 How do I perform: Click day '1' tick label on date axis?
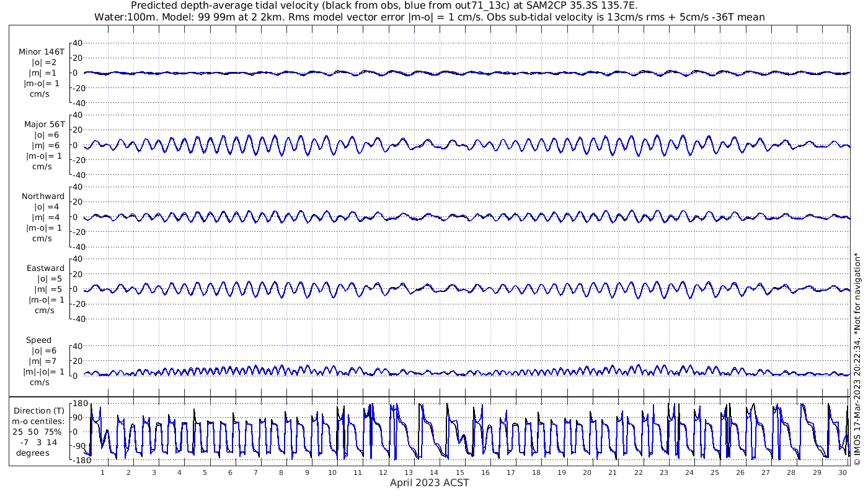point(103,472)
